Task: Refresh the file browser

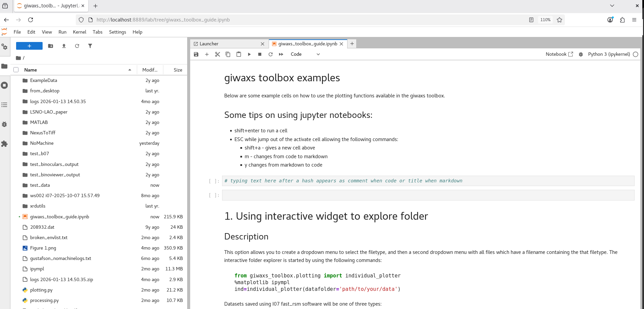Action: 77,46
